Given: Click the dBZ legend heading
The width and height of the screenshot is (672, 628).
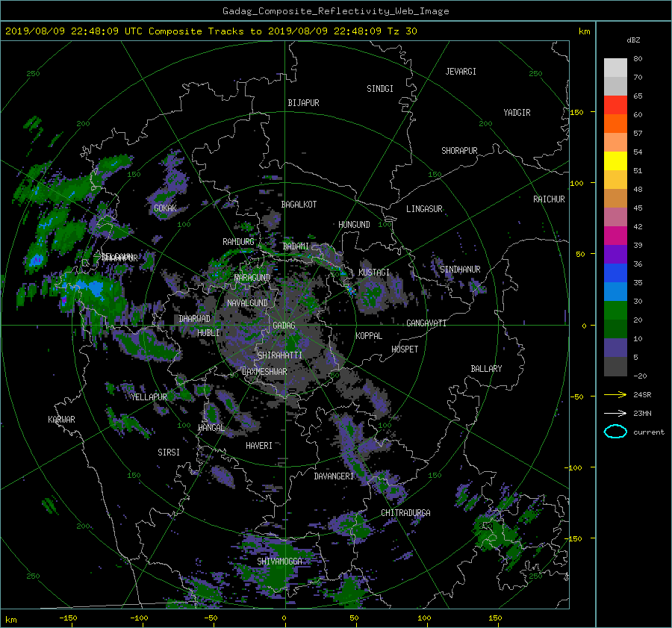Looking at the screenshot, I should [633, 40].
